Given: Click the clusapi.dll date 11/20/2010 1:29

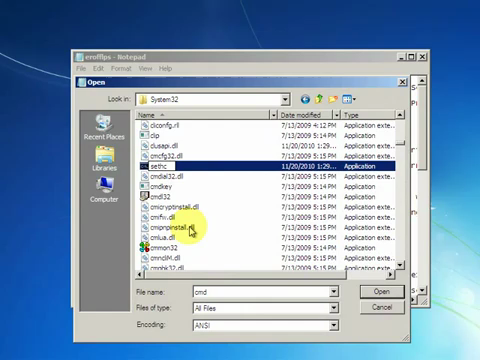Looking at the screenshot, I should 309,146.
